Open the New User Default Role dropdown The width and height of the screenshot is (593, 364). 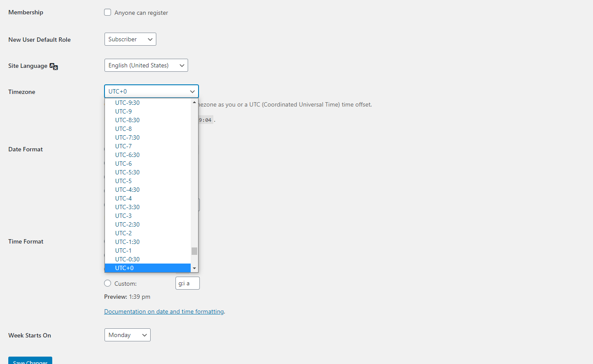pos(130,39)
